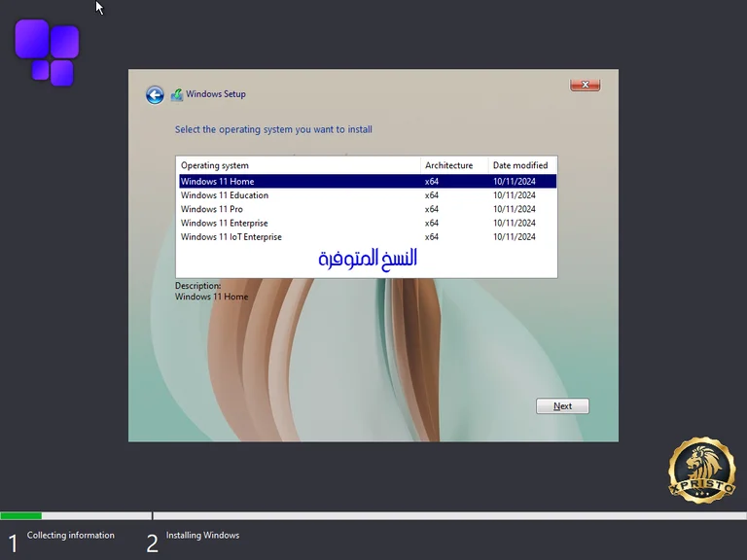Viewport: 747px width, 560px height.
Task: Select Windows 11 Education edition
Action: 368,195
